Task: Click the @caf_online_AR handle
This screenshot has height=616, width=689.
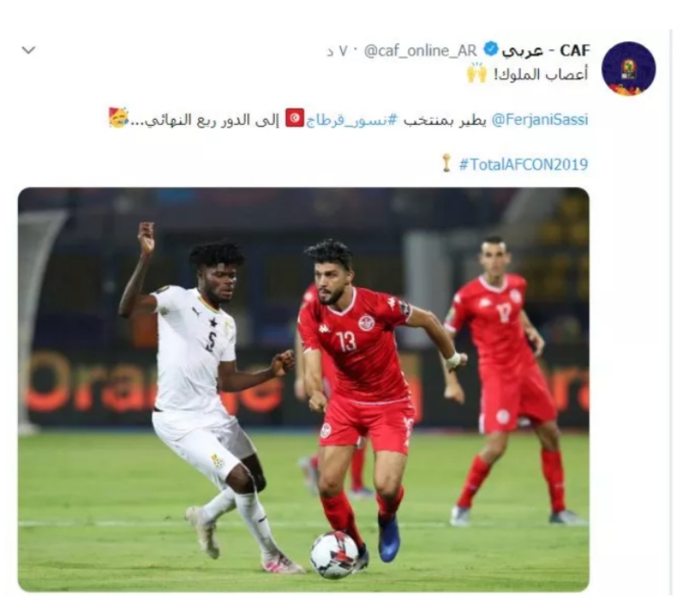Action: (420, 51)
